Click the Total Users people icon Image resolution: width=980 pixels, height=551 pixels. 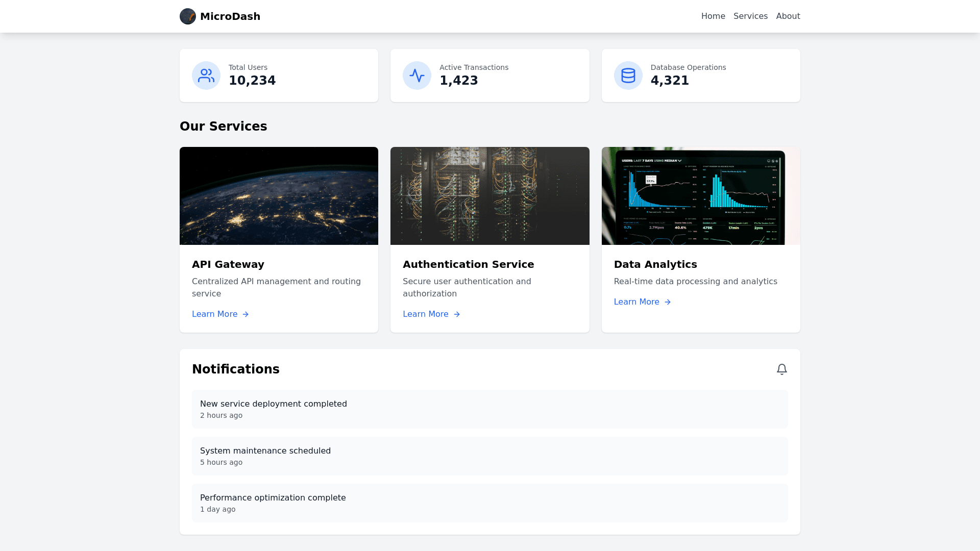click(x=206, y=76)
